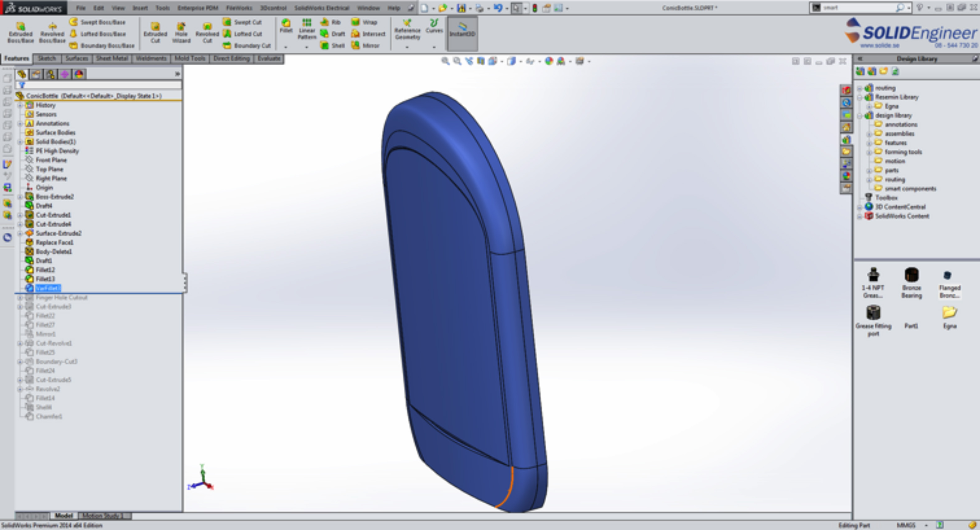Expand the Solid Bodies(1) folder

pyautogui.click(x=20, y=142)
